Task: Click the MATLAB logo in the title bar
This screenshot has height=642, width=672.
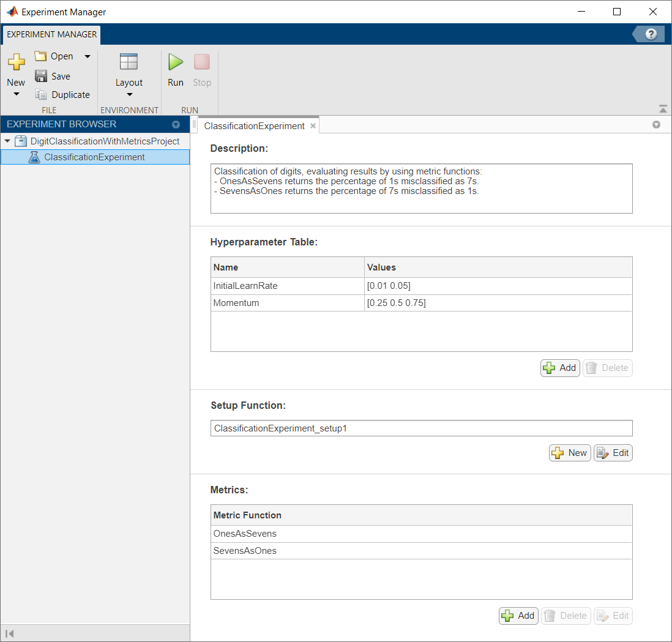Action: click(12, 12)
